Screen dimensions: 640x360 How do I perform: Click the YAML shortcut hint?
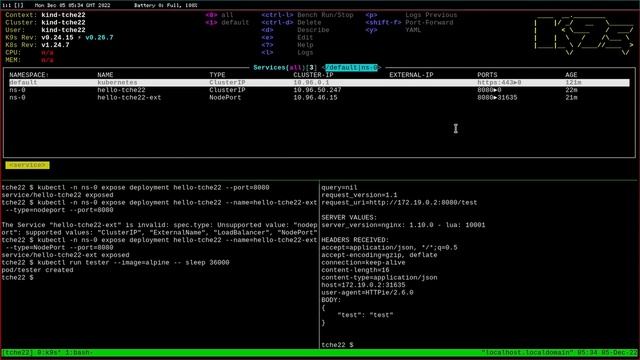pos(393,30)
